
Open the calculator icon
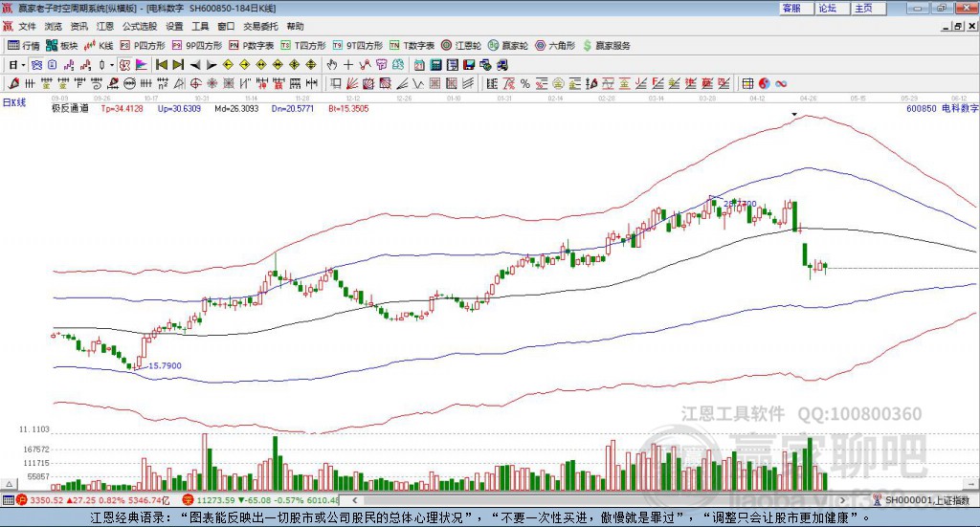click(435, 65)
